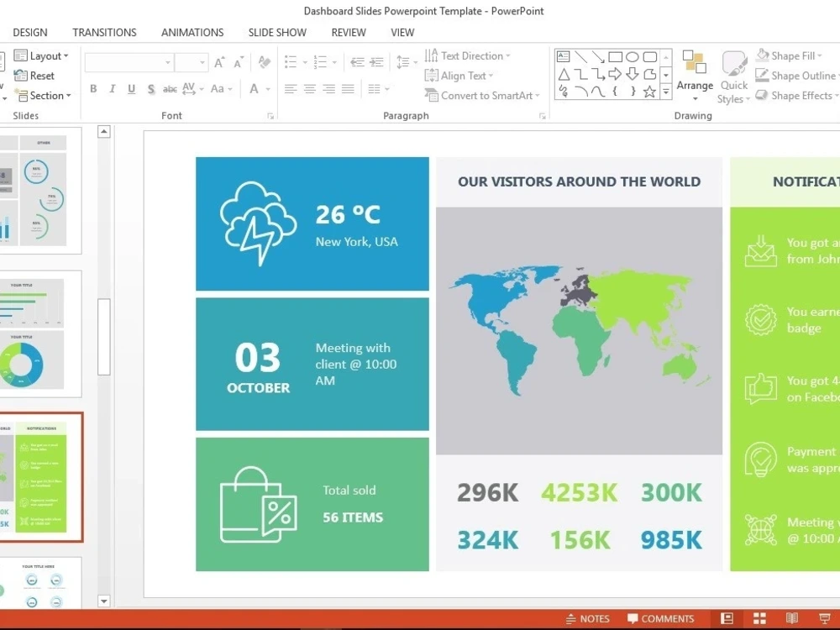Image resolution: width=840 pixels, height=630 pixels.
Task: Decrease font size button
Action: click(239, 63)
